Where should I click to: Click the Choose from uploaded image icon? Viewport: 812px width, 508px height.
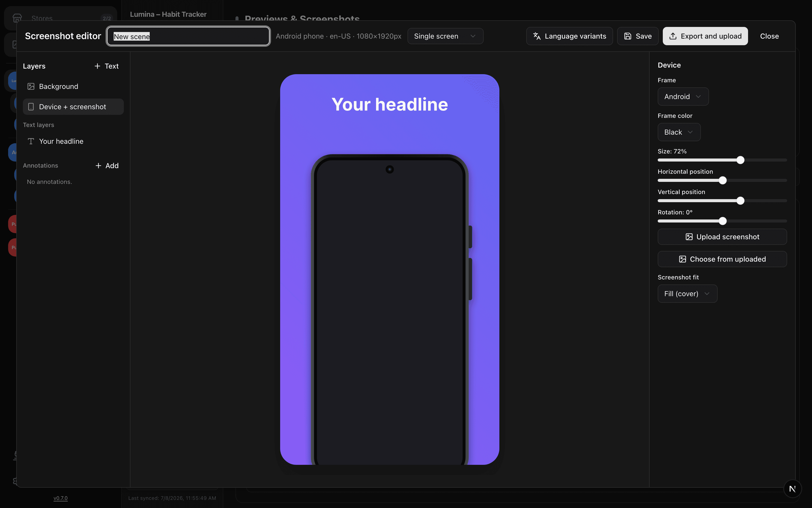[x=683, y=259]
